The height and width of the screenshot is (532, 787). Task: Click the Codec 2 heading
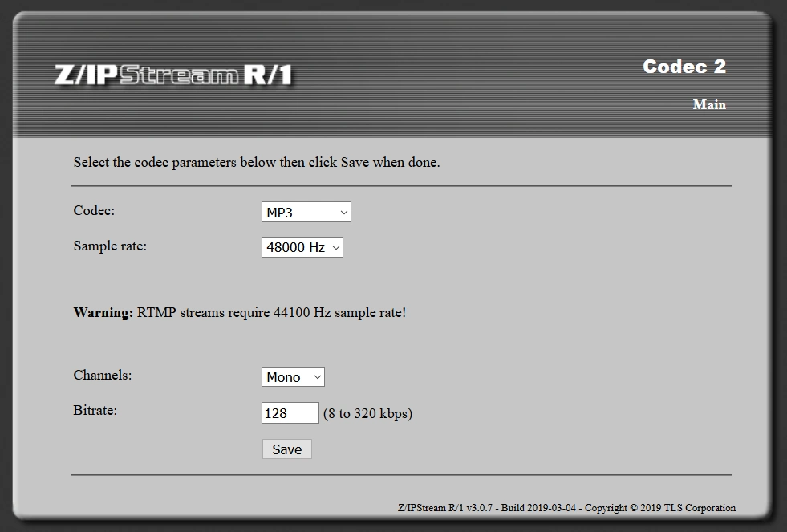684,67
